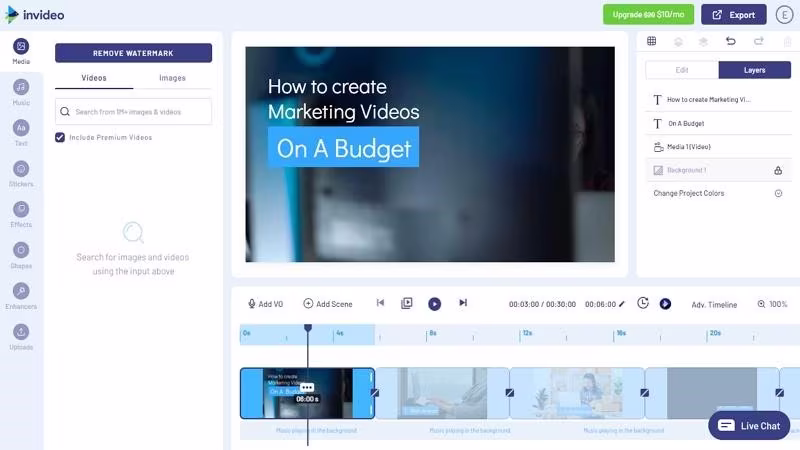Toggle transition between first and second scene

click(375, 392)
